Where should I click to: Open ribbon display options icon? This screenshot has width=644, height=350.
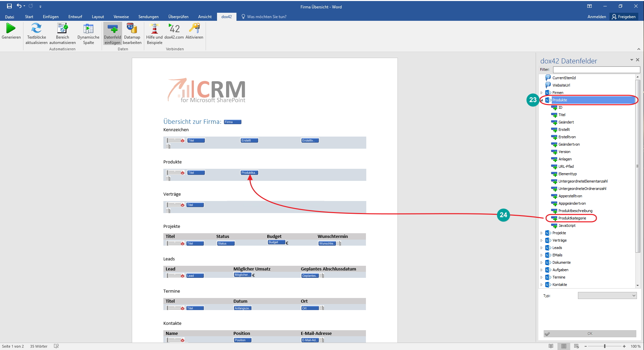coord(589,6)
